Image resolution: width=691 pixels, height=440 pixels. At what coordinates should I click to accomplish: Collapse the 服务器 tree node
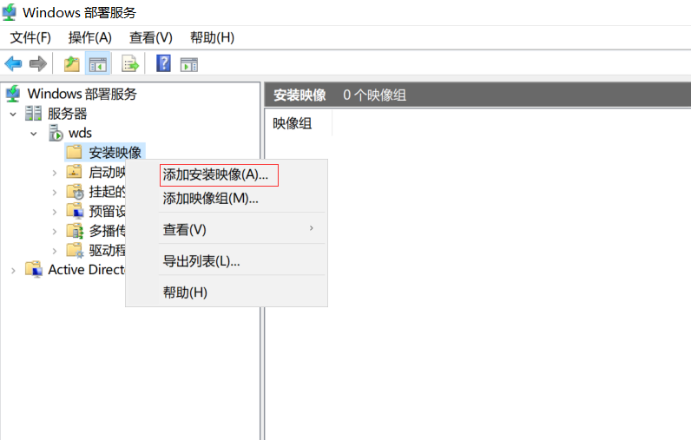click(x=13, y=114)
